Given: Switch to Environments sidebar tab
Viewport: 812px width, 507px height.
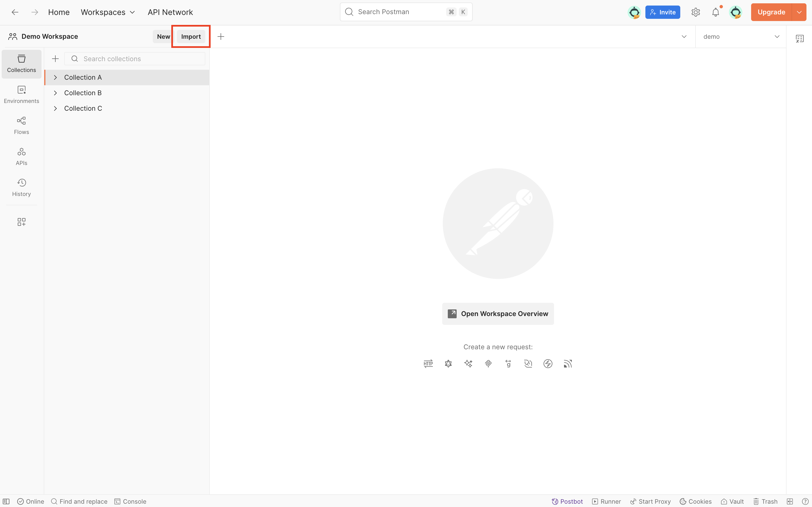Looking at the screenshot, I should (x=22, y=95).
